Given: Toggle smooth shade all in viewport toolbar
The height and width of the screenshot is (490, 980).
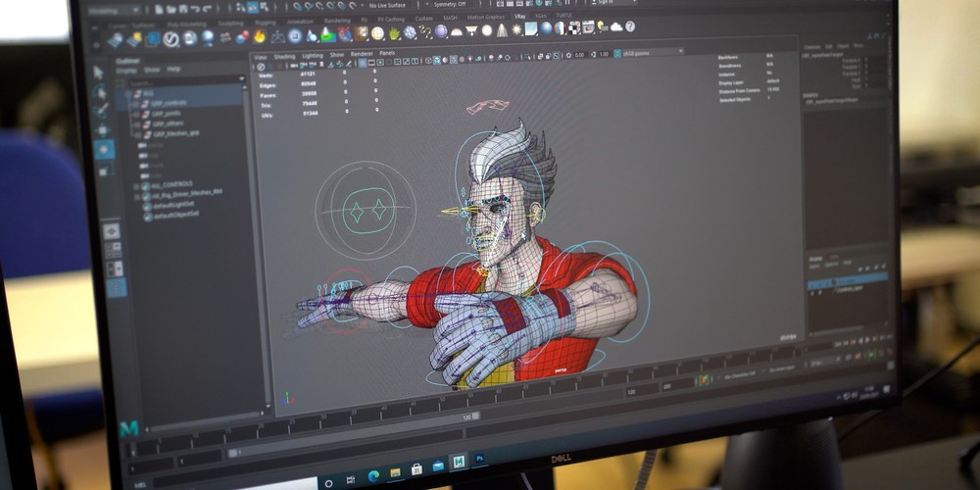Looking at the screenshot, I should [436, 60].
